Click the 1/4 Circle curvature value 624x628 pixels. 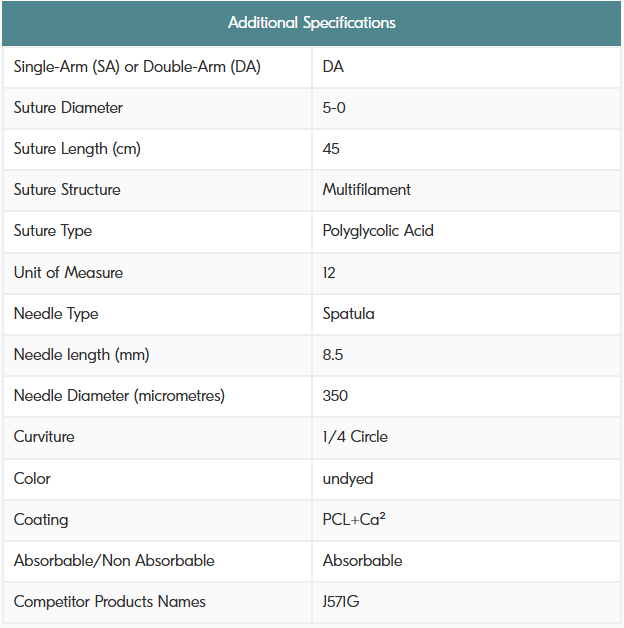pos(355,437)
